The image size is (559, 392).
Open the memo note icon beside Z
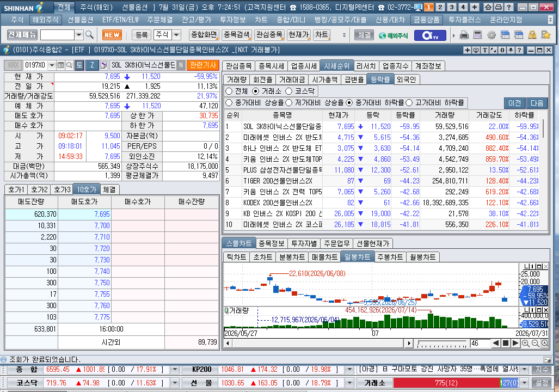(x=103, y=65)
